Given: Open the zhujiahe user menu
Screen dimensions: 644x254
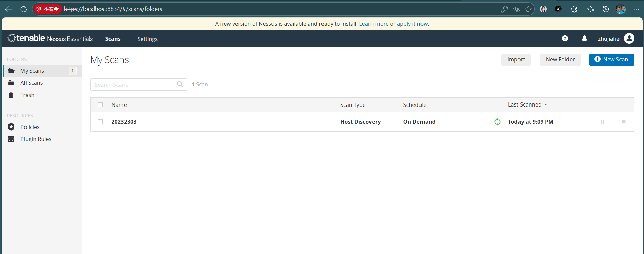Looking at the screenshot, I should (x=609, y=39).
